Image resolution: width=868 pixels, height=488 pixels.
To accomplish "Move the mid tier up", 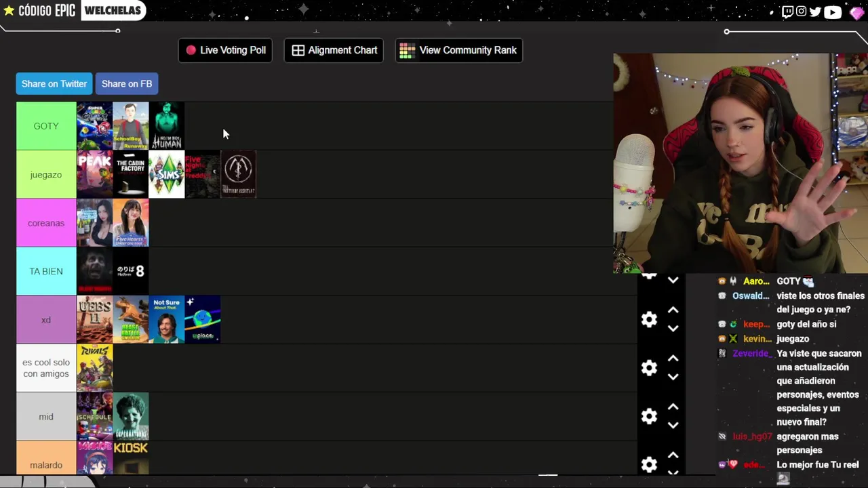I will click(x=673, y=407).
